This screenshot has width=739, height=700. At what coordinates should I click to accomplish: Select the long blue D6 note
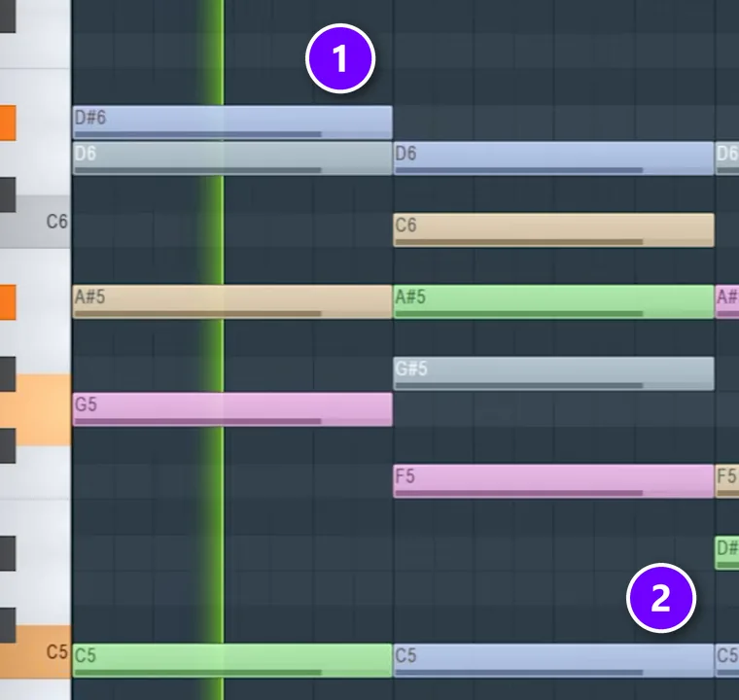[553, 158]
